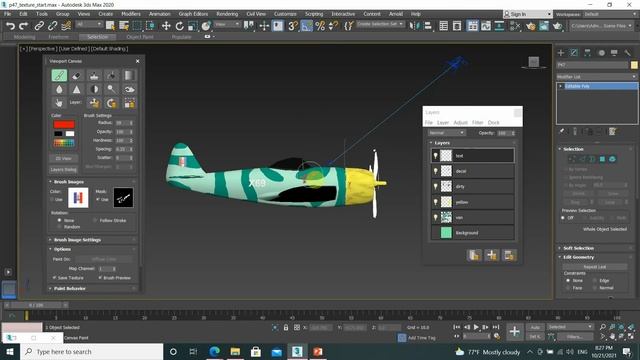Select the Random rotation radio button
This screenshot has height=360, width=640.
(60, 227)
